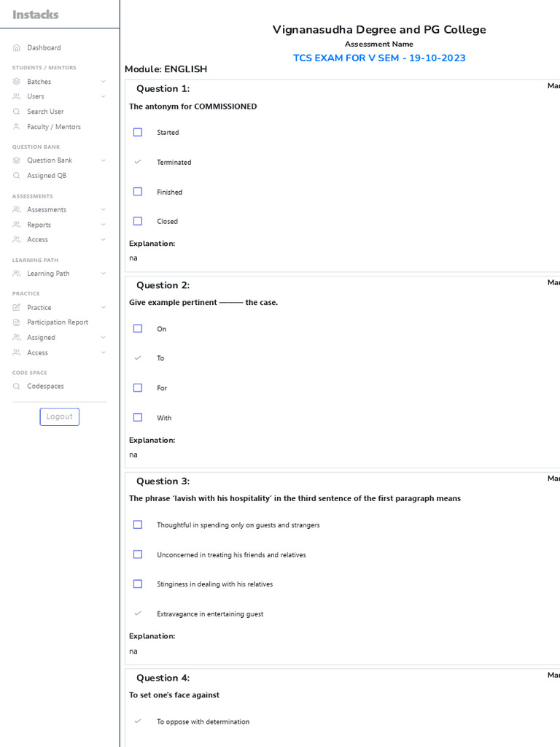Click the Question Bank layers icon

(x=17, y=160)
